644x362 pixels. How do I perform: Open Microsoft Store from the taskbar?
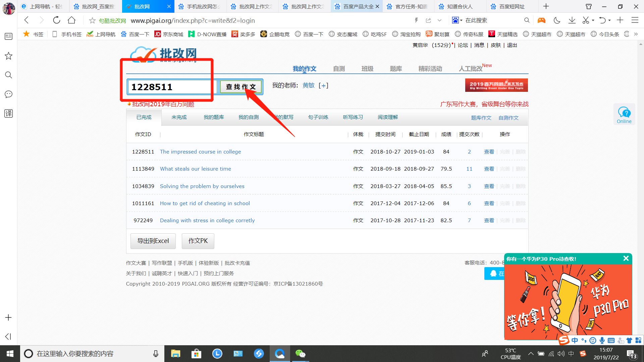[x=196, y=354]
